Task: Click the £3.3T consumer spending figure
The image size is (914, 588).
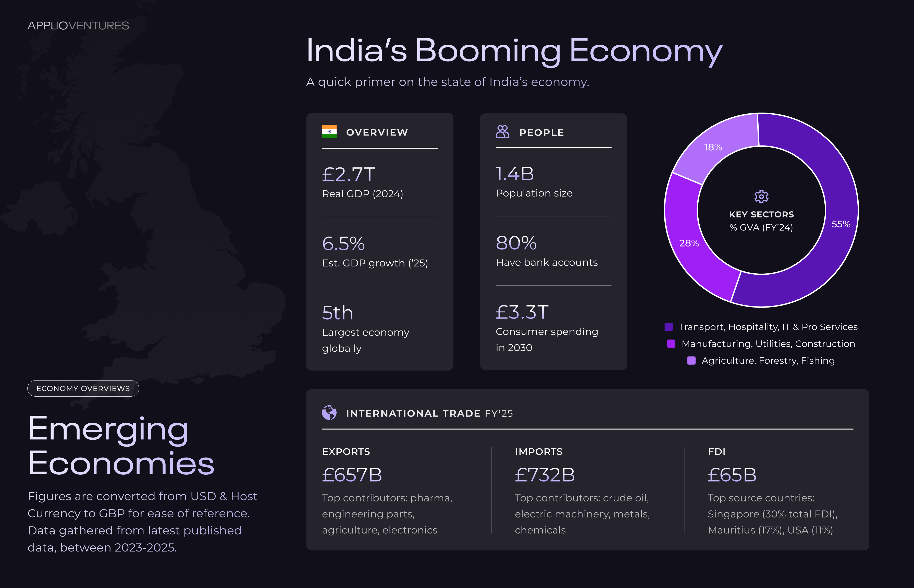Action: pyautogui.click(x=522, y=312)
